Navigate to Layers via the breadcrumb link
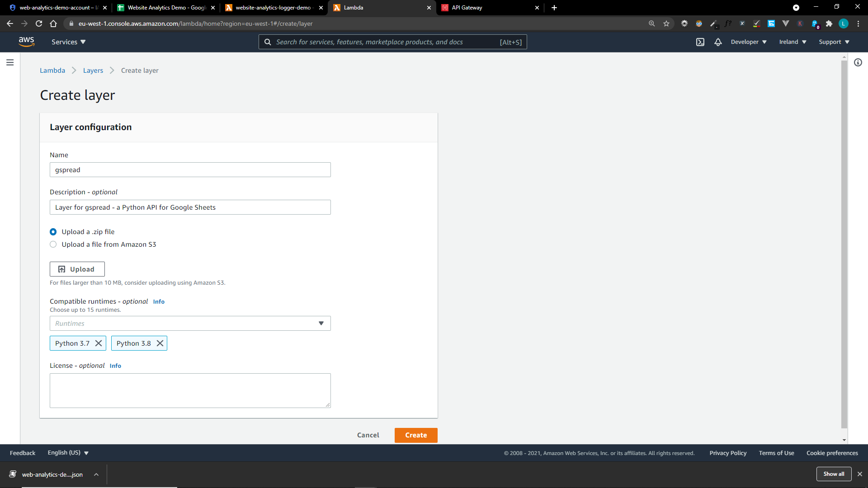 point(93,70)
